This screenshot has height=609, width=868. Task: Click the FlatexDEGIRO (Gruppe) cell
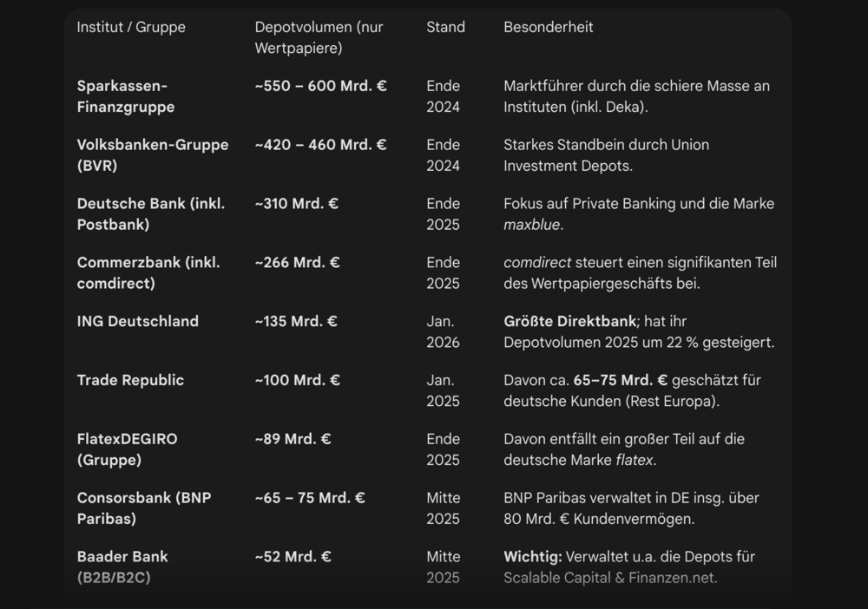tap(128, 449)
